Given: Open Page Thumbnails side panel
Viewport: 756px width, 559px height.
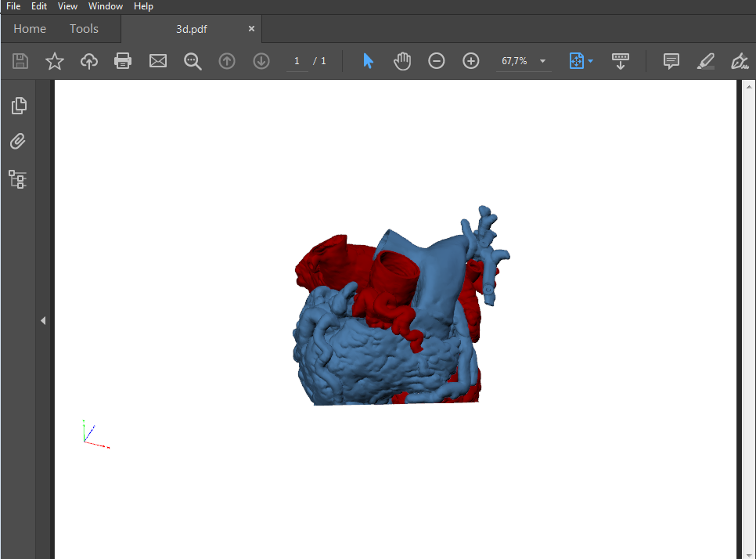Looking at the screenshot, I should 19,106.
